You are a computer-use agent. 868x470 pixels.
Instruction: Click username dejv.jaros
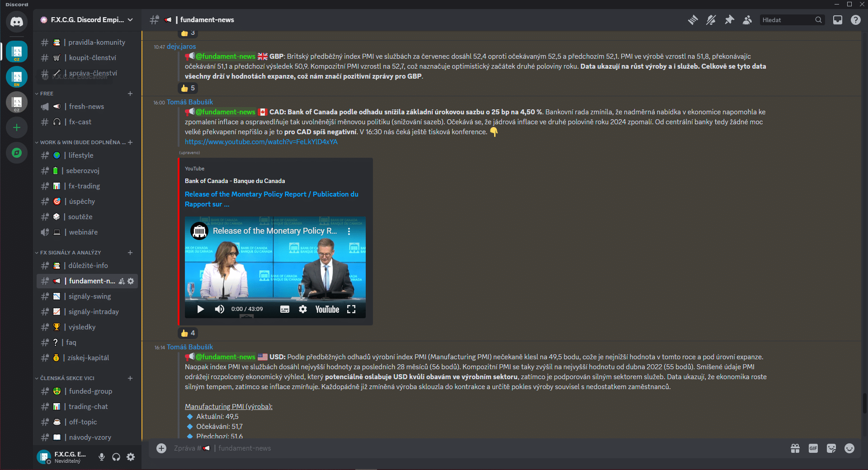point(181,47)
